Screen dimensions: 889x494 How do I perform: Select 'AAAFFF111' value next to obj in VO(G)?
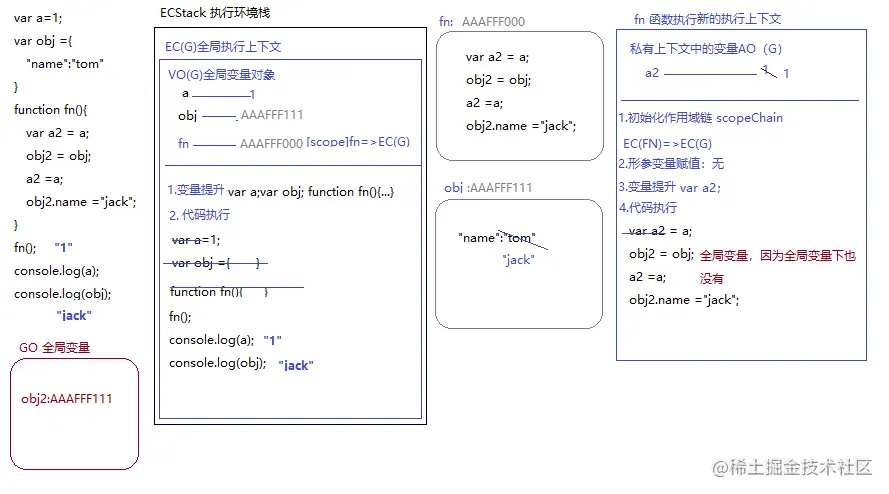272,115
